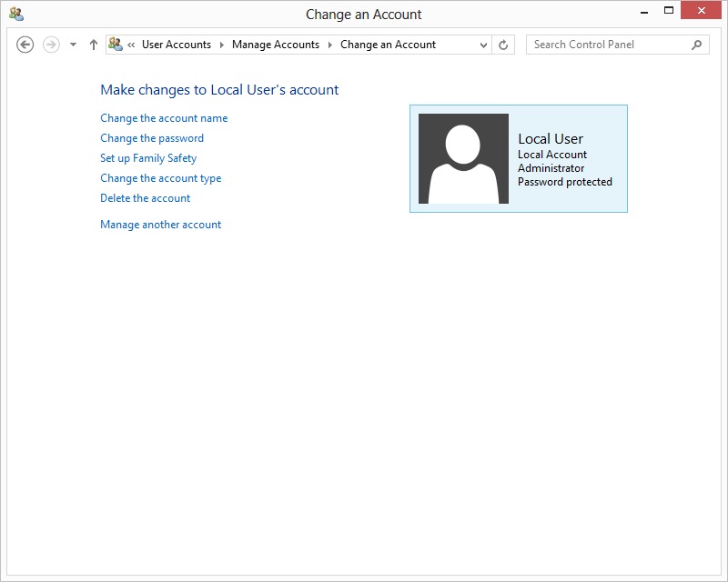728x582 pixels.
Task: Refresh the Control Panel page
Action: [504, 45]
